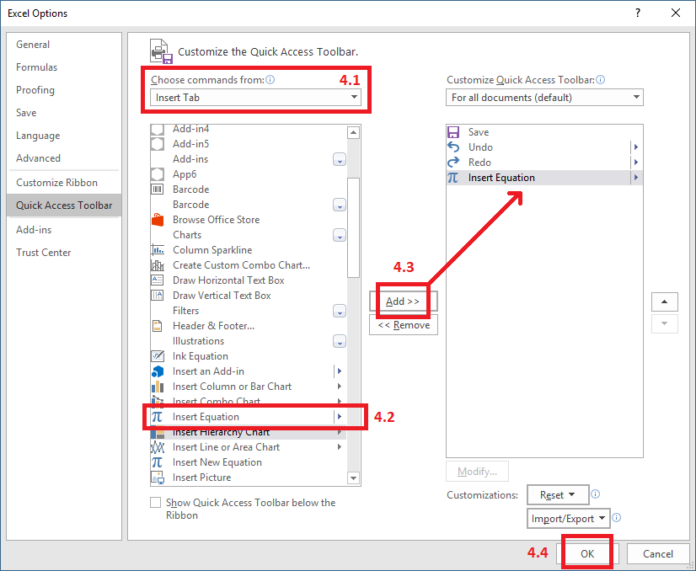This screenshot has height=571, width=696.
Task: Click commands list scrollbar down arrow
Action: pyautogui.click(x=353, y=478)
